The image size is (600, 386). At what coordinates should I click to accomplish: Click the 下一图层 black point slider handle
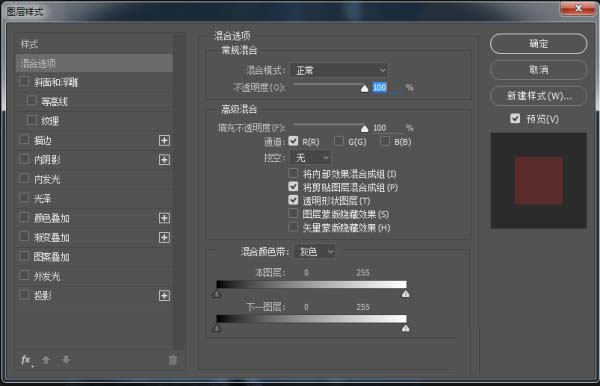pyautogui.click(x=217, y=328)
